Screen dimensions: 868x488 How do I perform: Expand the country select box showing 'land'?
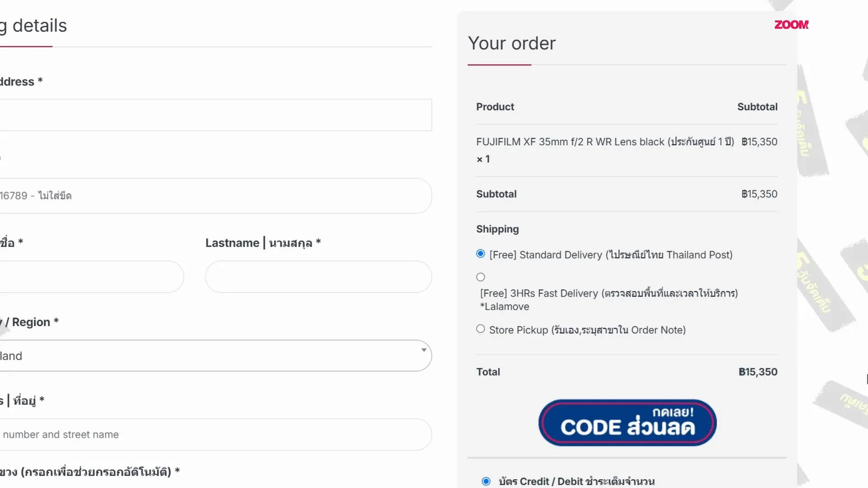coord(215,356)
